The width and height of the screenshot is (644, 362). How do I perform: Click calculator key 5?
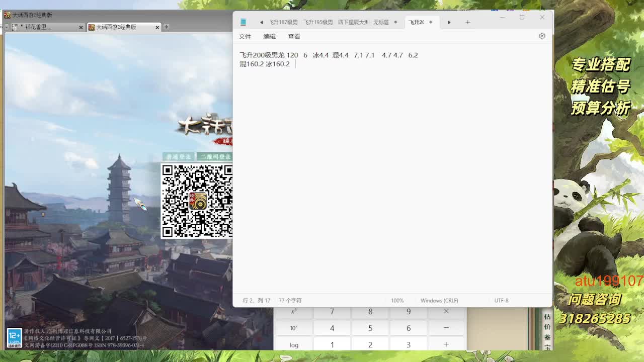click(370, 328)
